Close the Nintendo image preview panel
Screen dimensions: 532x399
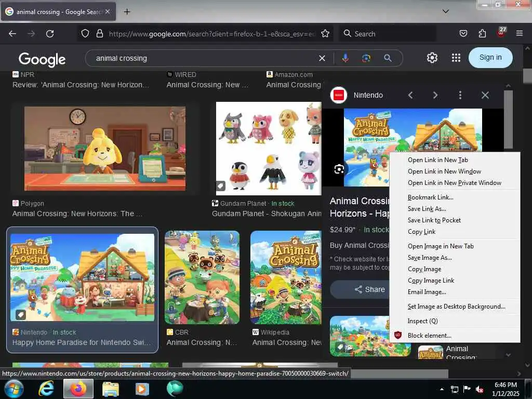[x=485, y=96]
